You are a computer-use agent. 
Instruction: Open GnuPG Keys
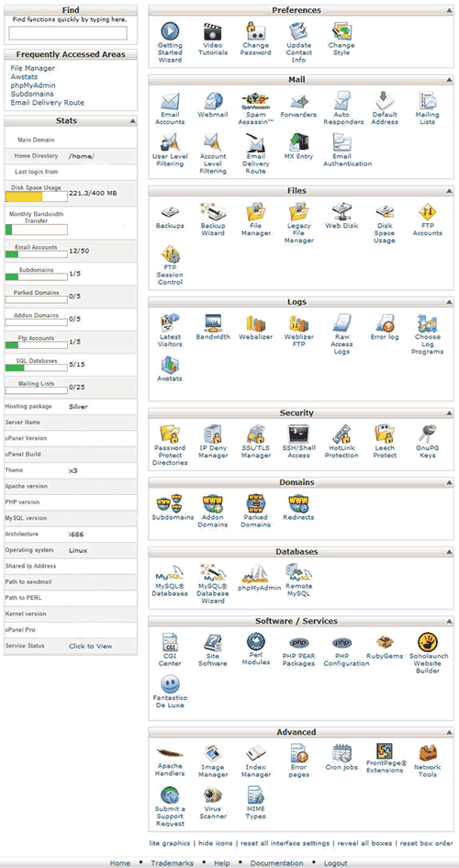(427, 442)
